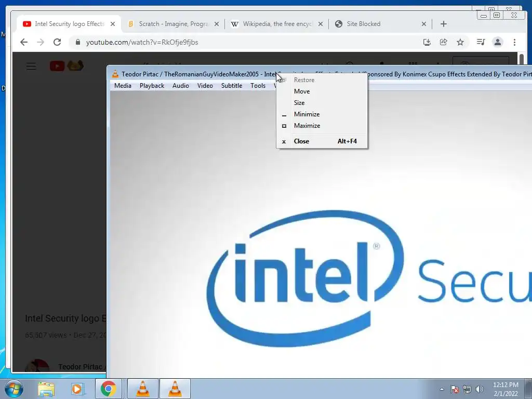Click taskbar clock 12:12 PM
The height and width of the screenshot is (399, 532).
tap(506, 389)
